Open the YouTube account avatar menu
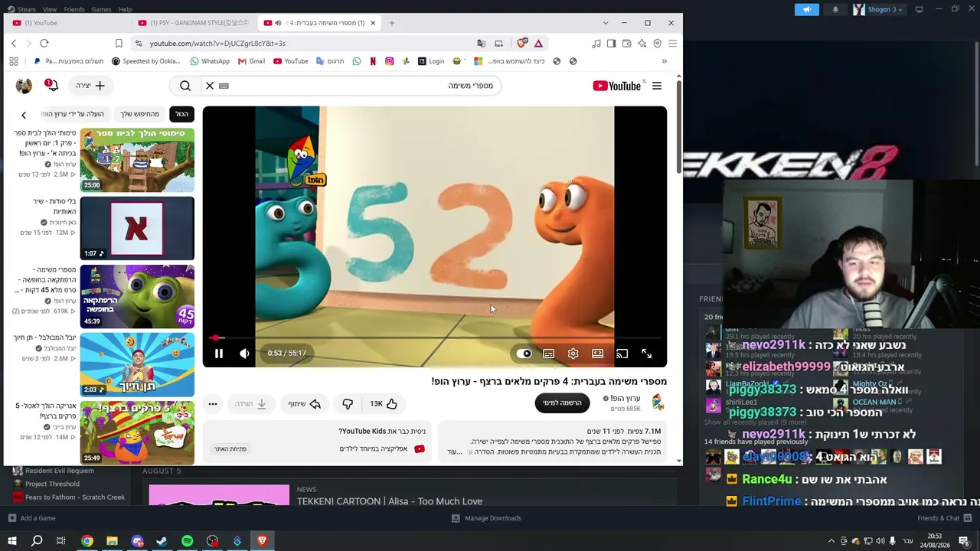Viewport: 980px width, 551px height. tap(24, 86)
